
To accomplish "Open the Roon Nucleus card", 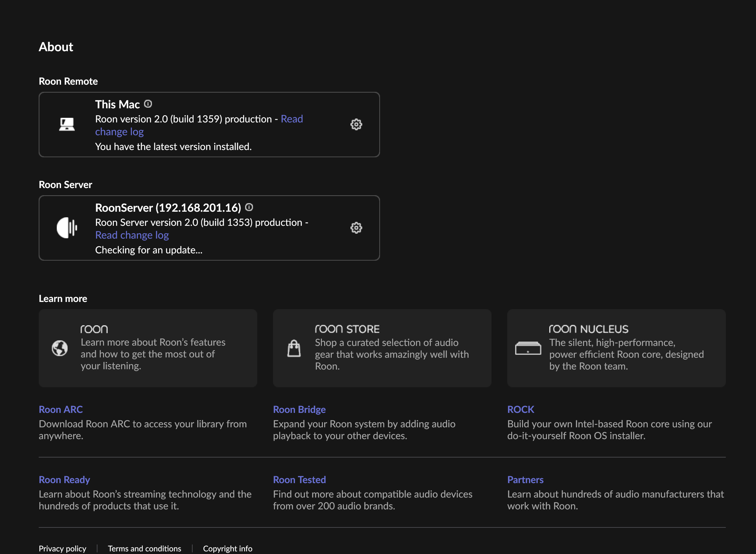I will pos(616,348).
